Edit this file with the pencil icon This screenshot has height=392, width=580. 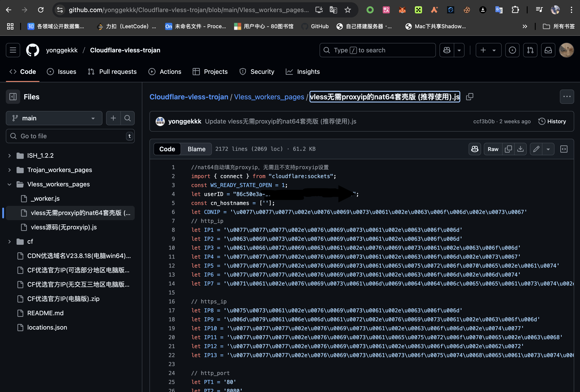point(536,149)
